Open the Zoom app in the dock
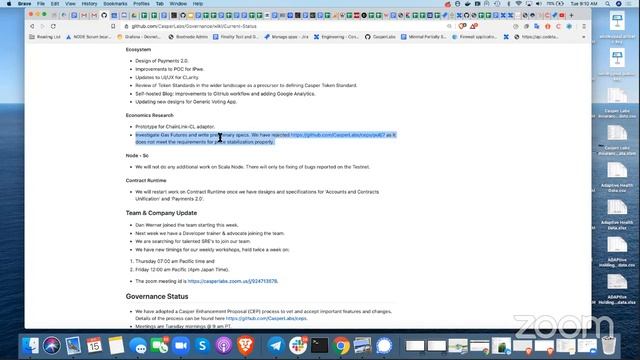This screenshot has height=360, width=640. [180, 346]
